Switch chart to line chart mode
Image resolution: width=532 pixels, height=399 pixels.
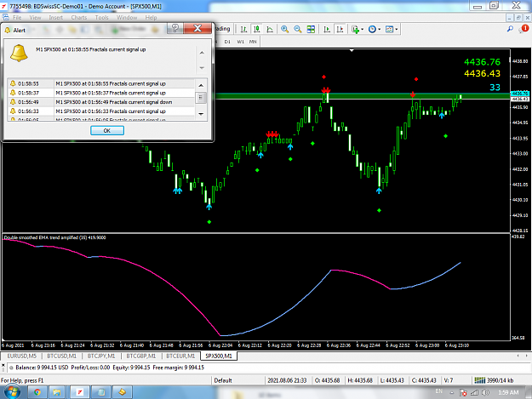[x=270, y=30]
